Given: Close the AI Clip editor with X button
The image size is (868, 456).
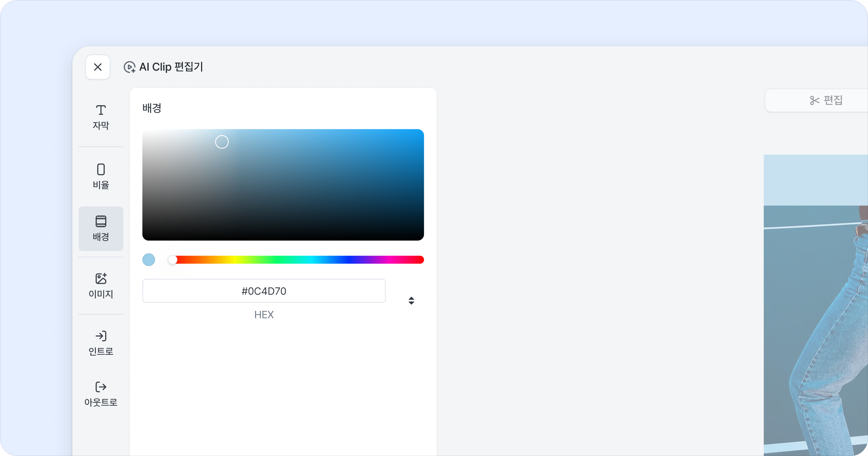Looking at the screenshot, I should tap(98, 67).
